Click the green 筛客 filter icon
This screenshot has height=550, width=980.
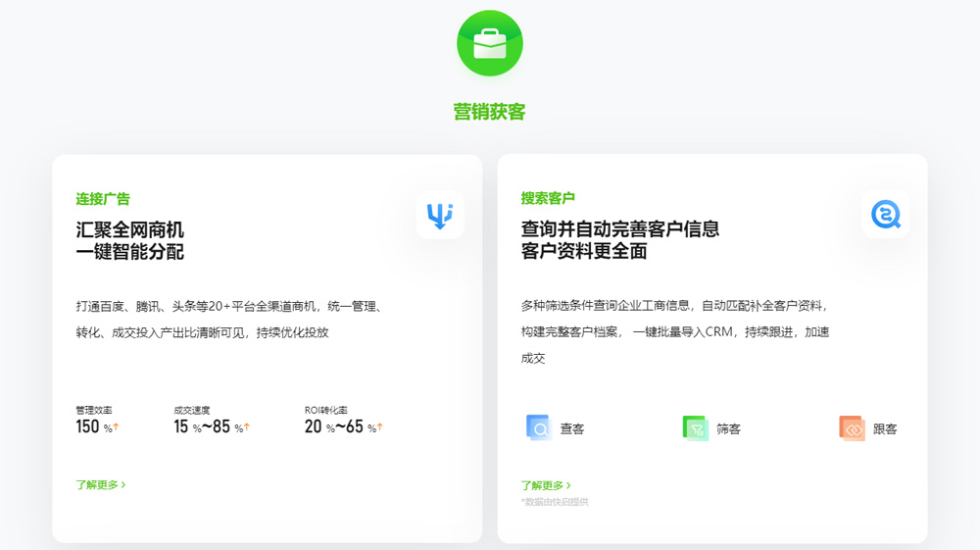point(696,428)
